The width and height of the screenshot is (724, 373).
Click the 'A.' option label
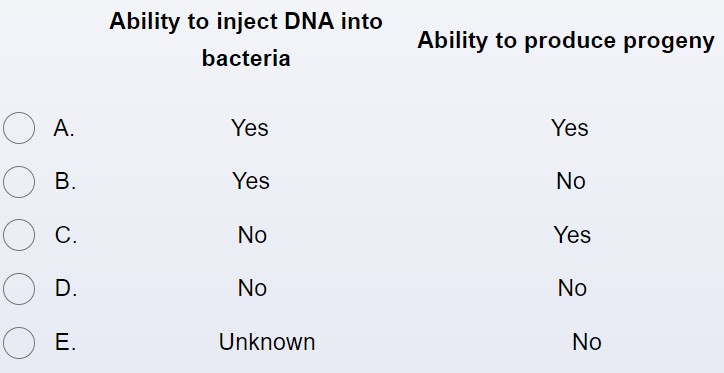[64, 128]
